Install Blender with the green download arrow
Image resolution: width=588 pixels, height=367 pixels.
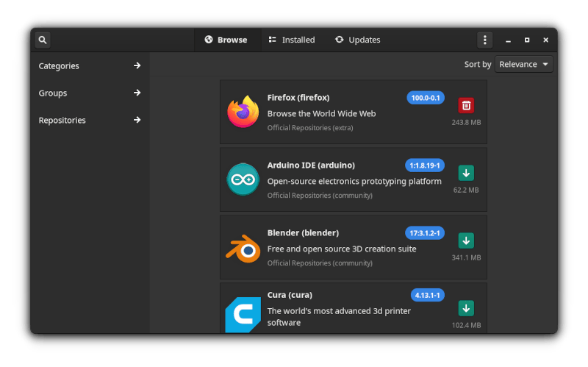pyautogui.click(x=466, y=240)
